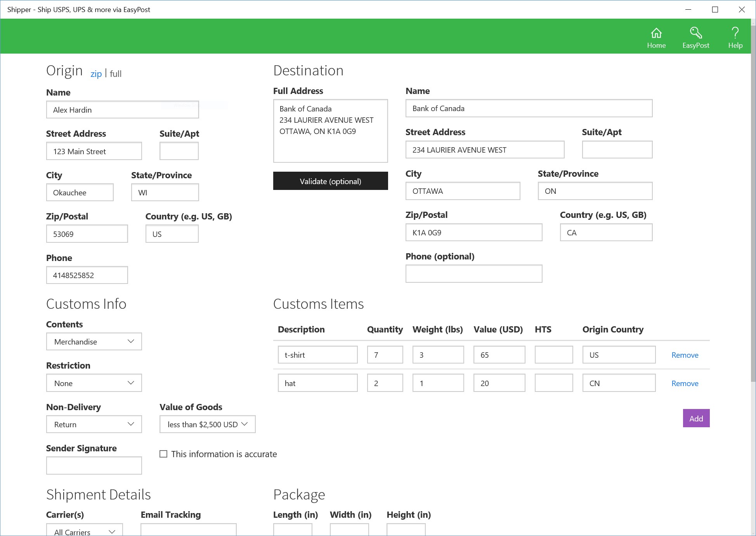Go to the Home icon

point(656,37)
